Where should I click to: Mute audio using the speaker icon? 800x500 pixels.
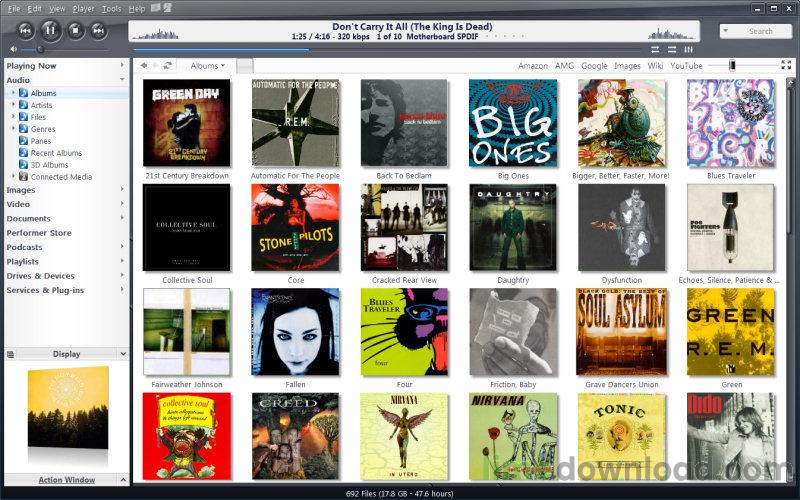(x=14, y=49)
